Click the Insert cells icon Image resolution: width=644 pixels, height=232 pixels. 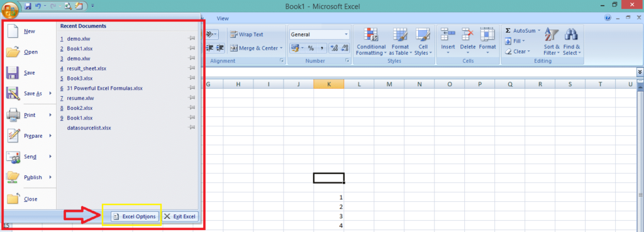448,34
